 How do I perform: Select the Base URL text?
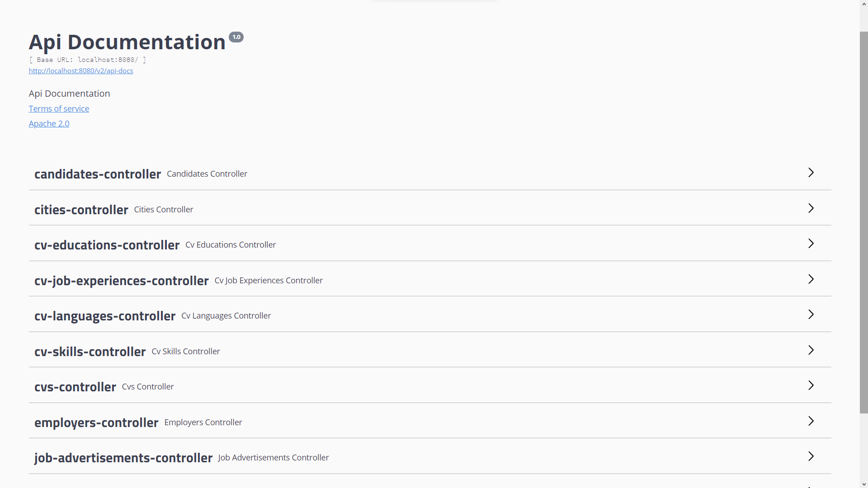pyautogui.click(x=87, y=60)
